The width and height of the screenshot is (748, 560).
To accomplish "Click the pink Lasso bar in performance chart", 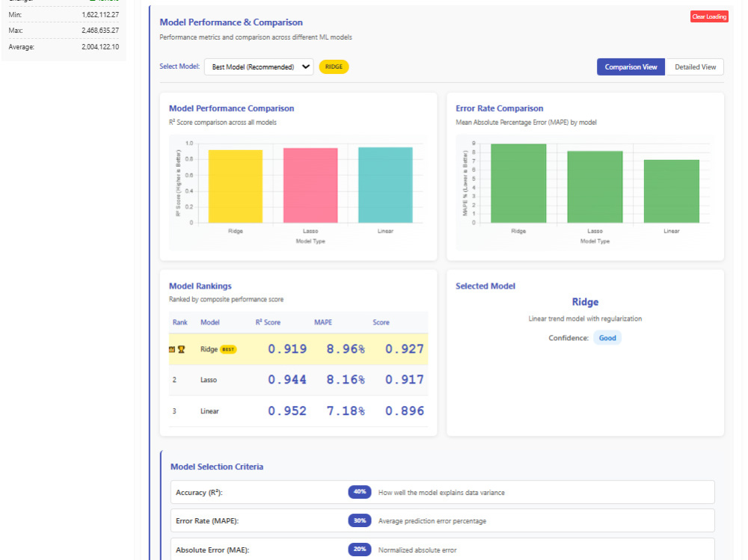I will tap(310, 187).
